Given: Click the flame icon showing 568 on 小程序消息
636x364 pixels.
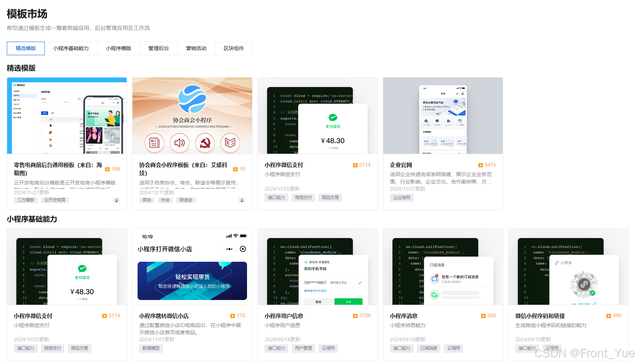Looking at the screenshot, I should tap(483, 316).
